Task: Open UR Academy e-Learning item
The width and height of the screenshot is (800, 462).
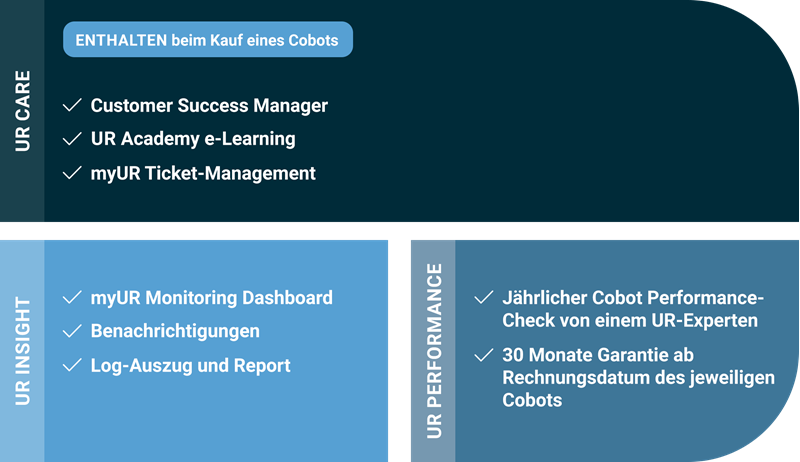Action: pyautogui.click(x=193, y=139)
